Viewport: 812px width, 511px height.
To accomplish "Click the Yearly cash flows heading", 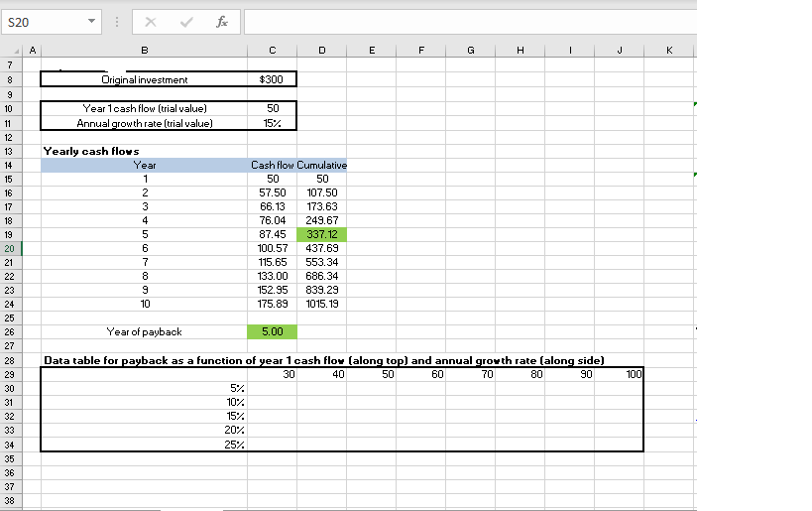I will [91, 152].
